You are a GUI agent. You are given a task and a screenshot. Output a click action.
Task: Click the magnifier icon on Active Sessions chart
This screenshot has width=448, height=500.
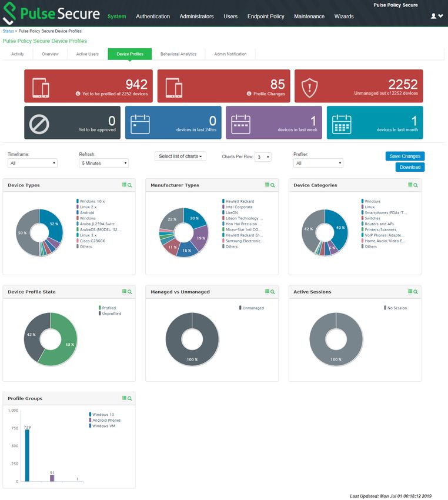click(416, 291)
